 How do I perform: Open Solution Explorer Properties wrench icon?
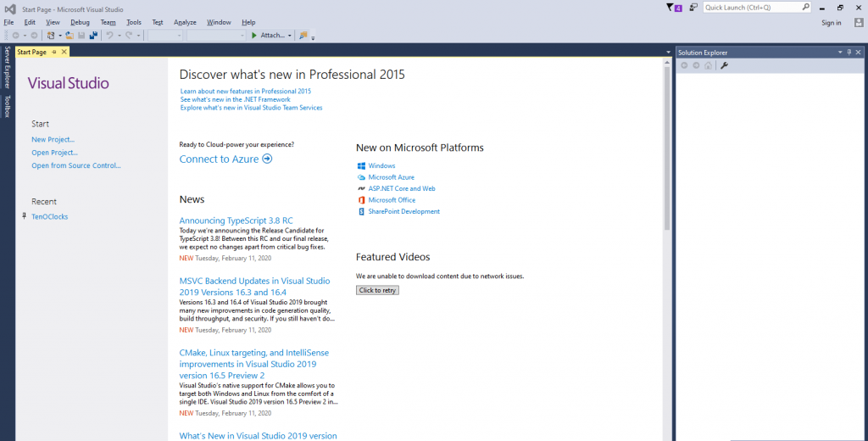(x=724, y=65)
